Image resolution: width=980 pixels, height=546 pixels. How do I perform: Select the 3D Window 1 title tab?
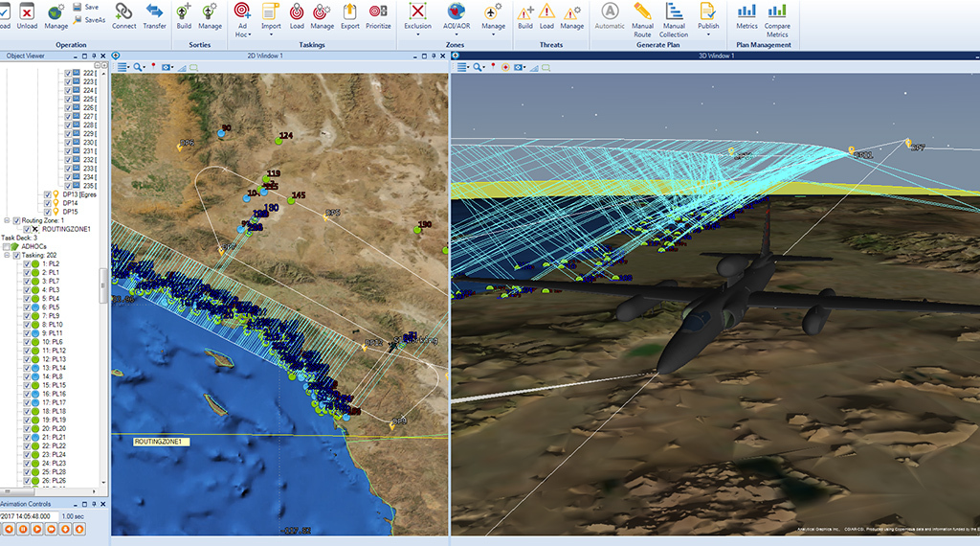pyautogui.click(x=712, y=56)
